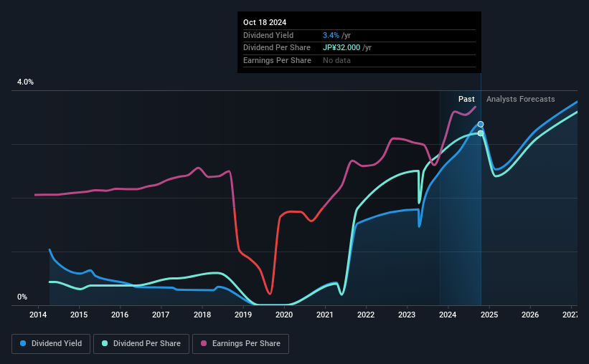Click the 3.4% dividend yield value
This screenshot has height=364, width=589.
coord(331,35)
